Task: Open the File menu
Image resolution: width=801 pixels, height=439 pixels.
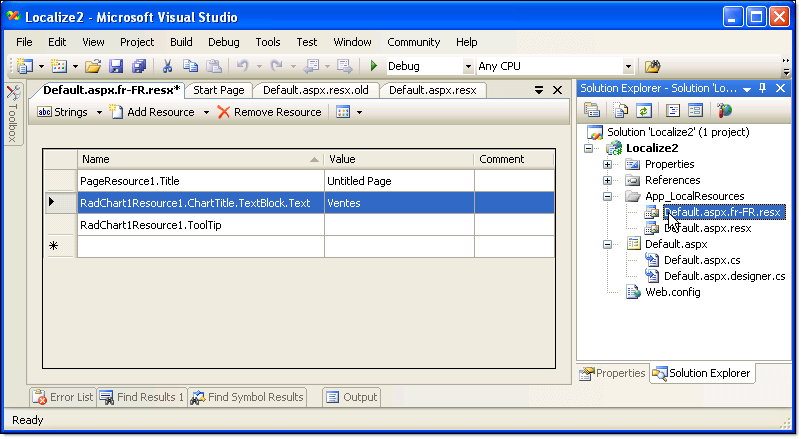Action: point(24,42)
